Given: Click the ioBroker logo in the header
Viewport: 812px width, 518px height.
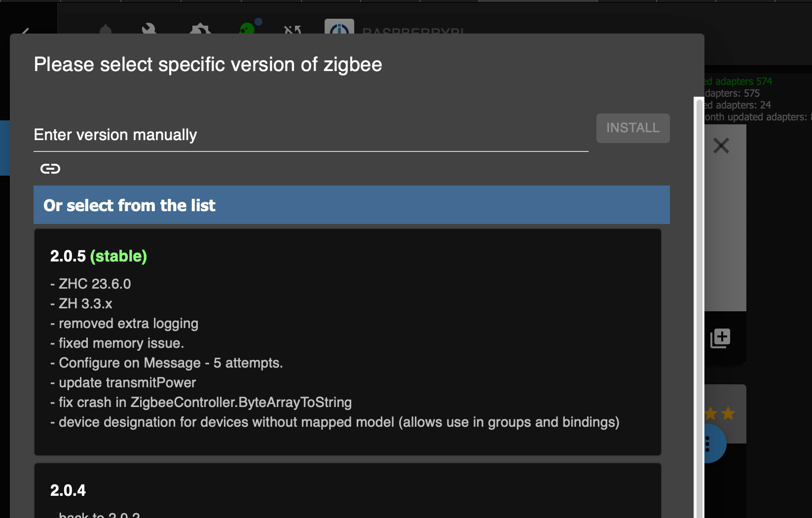Looking at the screenshot, I should pyautogui.click(x=339, y=28).
